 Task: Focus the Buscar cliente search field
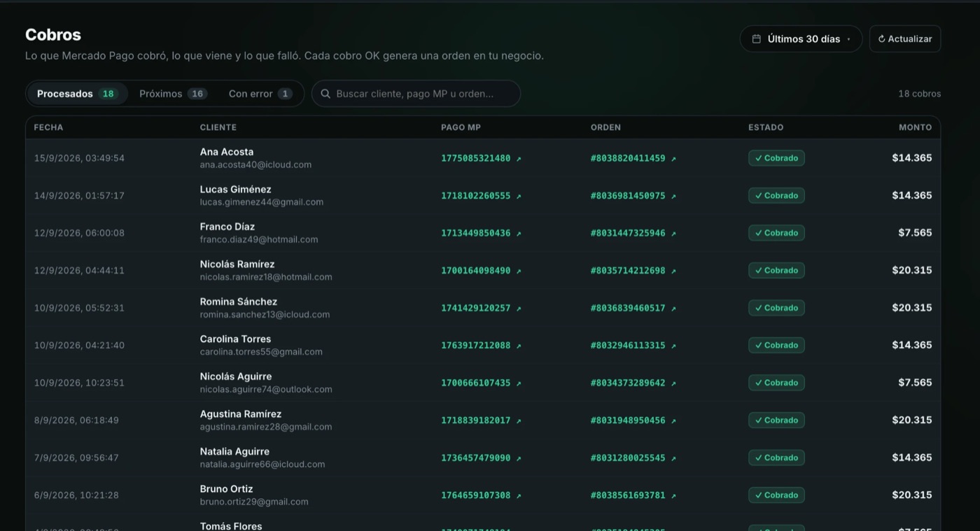click(416, 94)
